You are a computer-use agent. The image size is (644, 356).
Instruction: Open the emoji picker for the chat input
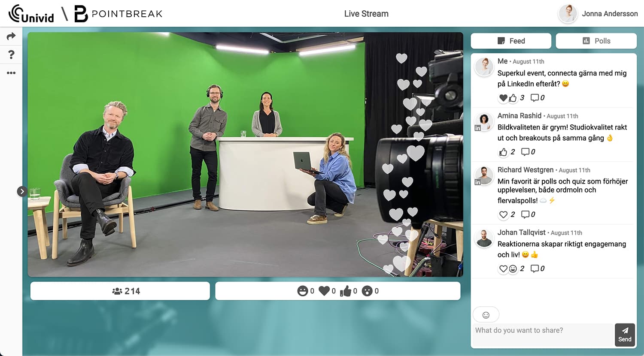486,314
